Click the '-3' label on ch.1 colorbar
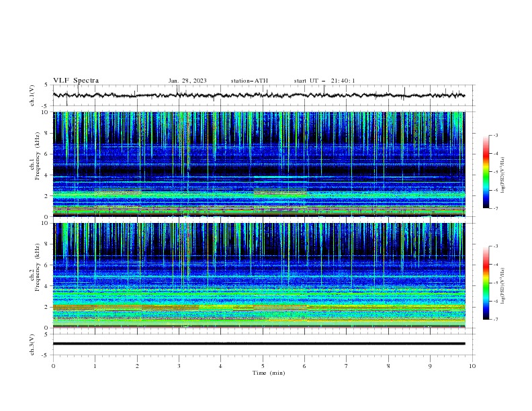 (495, 135)
